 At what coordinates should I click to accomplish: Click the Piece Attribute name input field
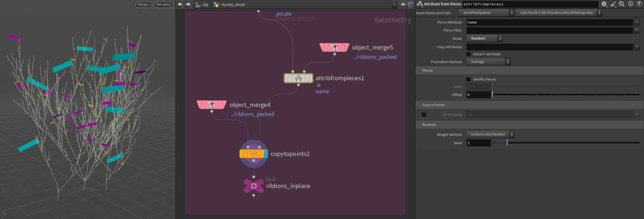[x=549, y=22]
